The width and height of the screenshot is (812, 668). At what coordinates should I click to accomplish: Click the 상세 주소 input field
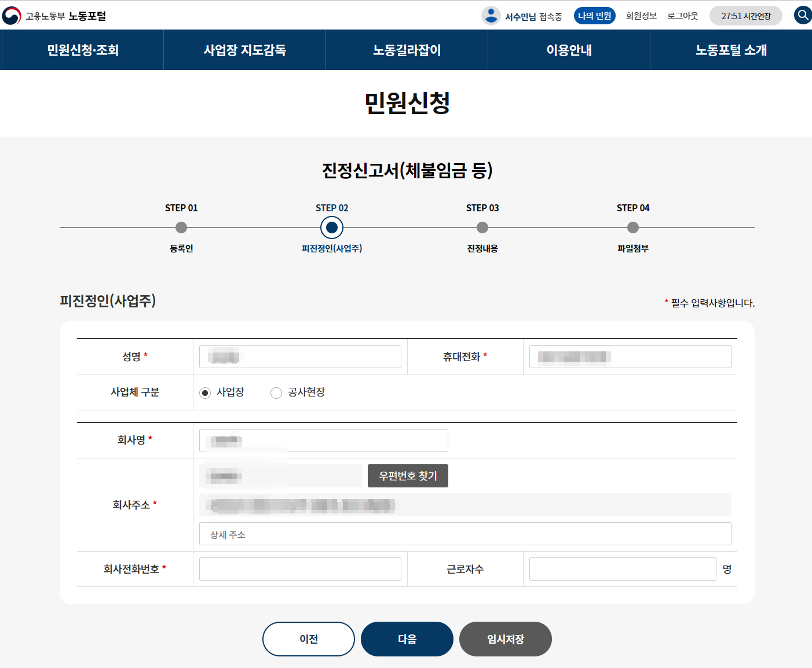coord(465,534)
